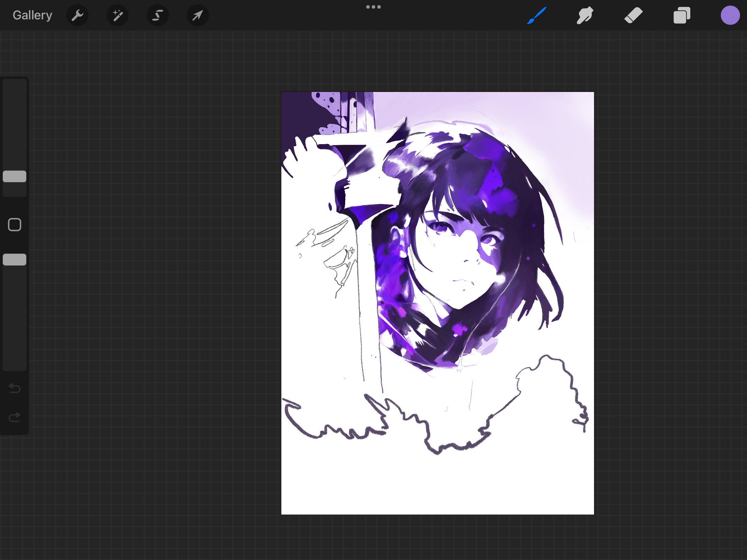Redo the last undone action

tap(15, 418)
